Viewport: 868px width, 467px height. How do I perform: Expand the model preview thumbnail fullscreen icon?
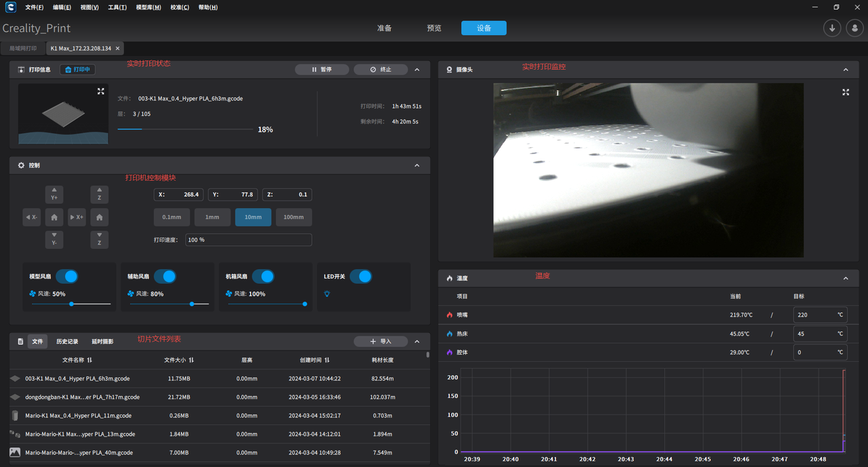point(101,91)
